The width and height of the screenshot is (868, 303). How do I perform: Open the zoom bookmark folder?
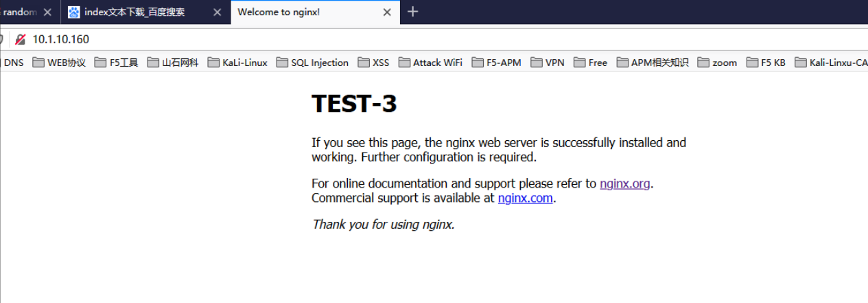pos(717,63)
